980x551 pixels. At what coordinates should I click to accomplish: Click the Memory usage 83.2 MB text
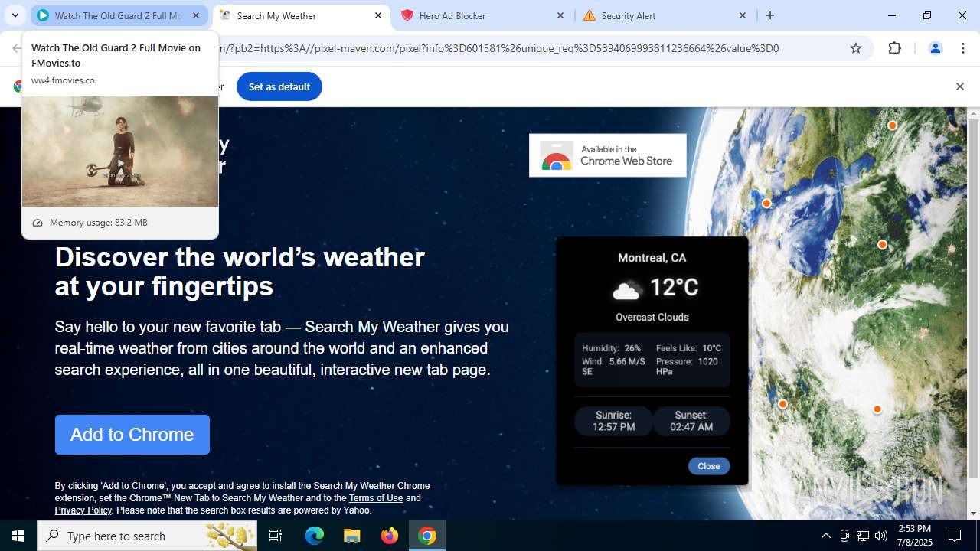99,223
